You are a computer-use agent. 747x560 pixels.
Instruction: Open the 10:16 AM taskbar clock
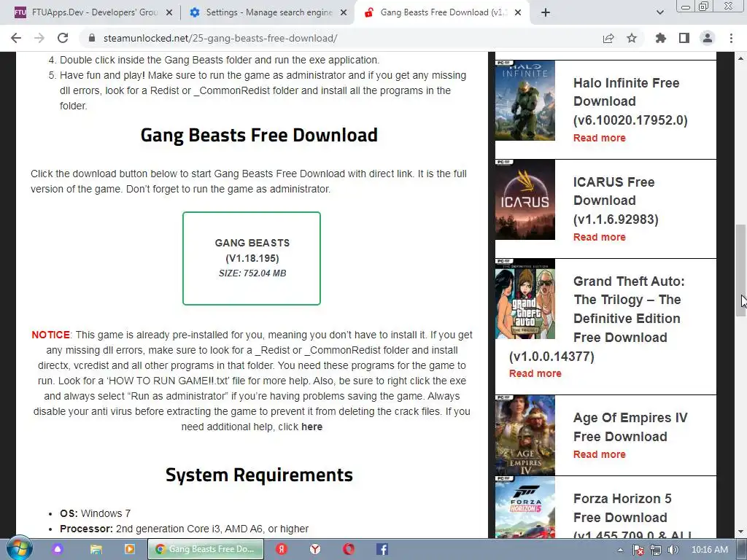(x=709, y=550)
